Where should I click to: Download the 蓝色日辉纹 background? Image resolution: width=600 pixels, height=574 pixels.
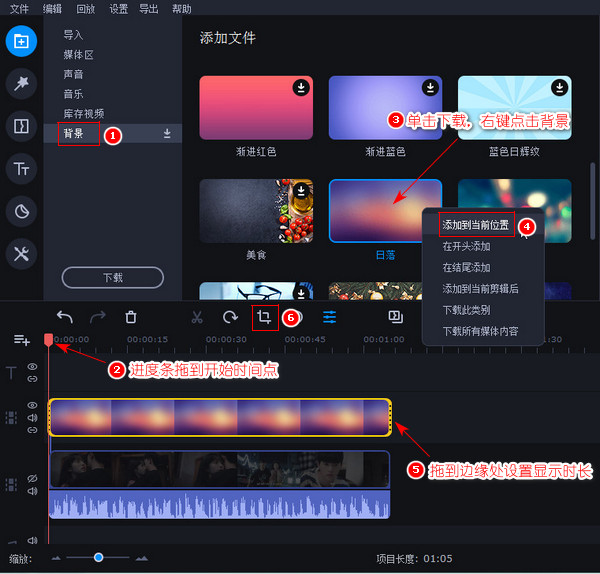(559, 88)
